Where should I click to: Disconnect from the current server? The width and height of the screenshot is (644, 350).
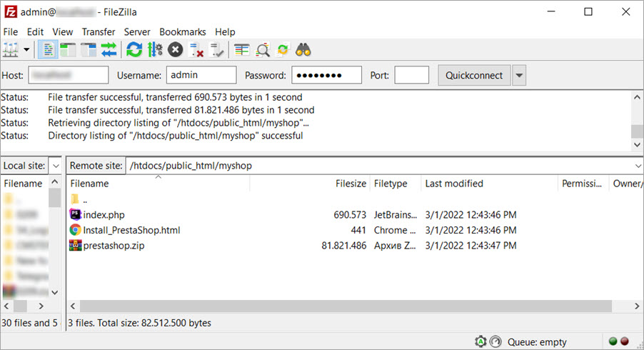point(196,50)
